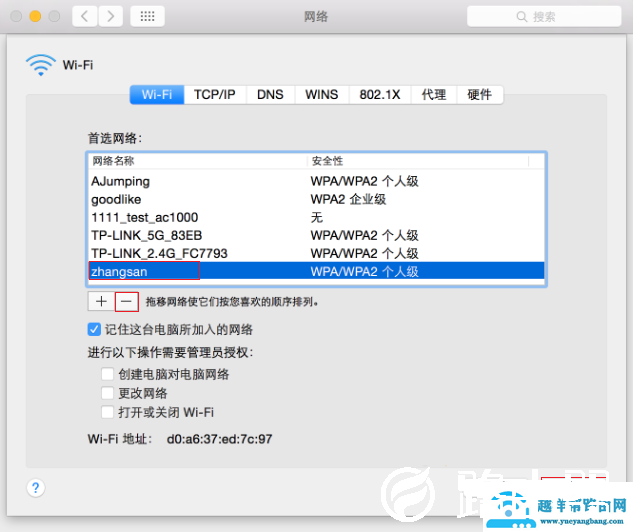Click the minus button to remove network
The width and height of the screenshot is (633, 532).
pyautogui.click(x=127, y=302)
